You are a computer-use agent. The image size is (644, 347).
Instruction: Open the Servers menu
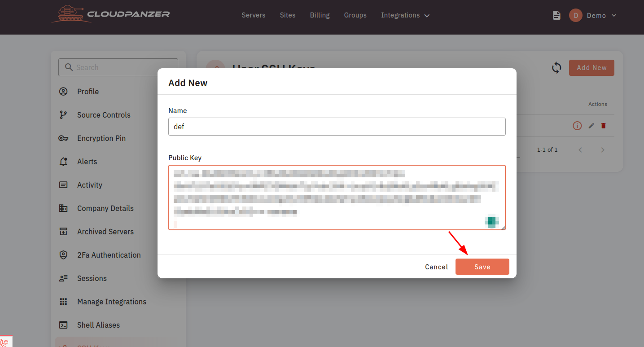point(254,15)
